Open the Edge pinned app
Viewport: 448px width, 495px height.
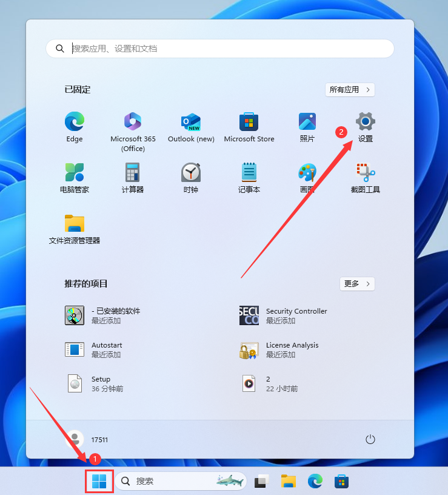[74, 122]
